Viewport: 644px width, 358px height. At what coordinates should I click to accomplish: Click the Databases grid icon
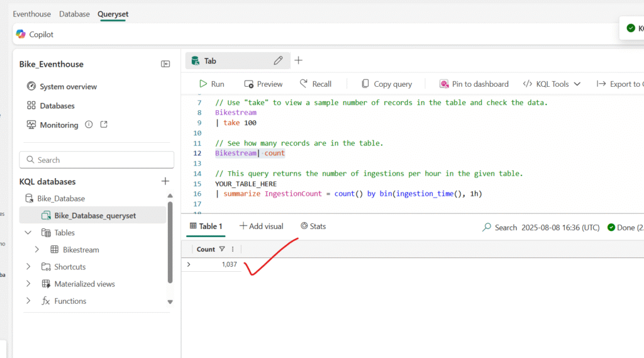31,106
